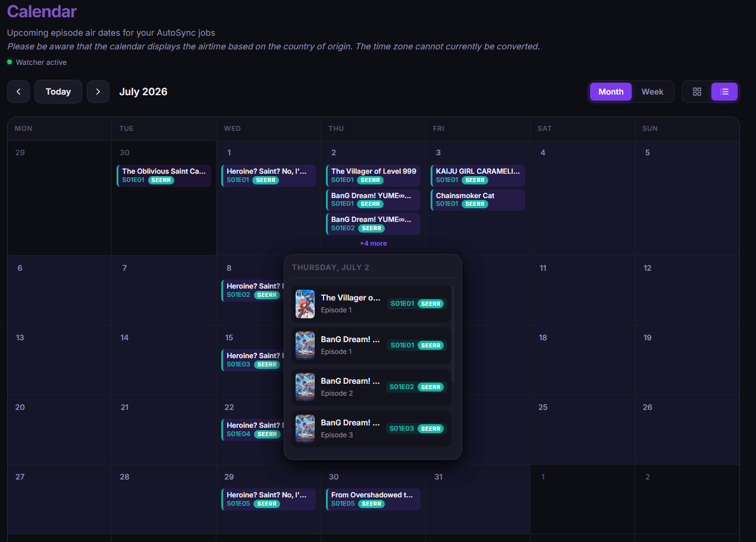Click BanG Dream! Episode 3 poster in popup

[305, 428]
